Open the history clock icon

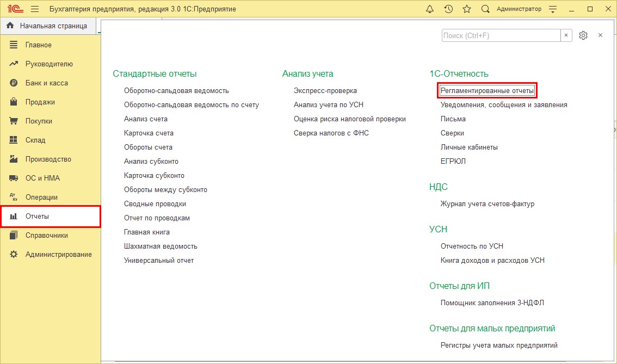[448, 9]
